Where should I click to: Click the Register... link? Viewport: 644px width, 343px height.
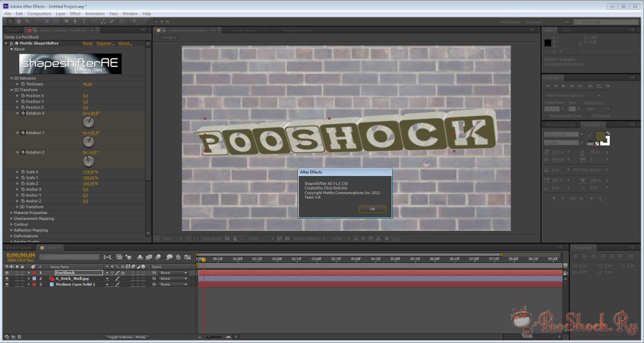[x=105, y=43]
